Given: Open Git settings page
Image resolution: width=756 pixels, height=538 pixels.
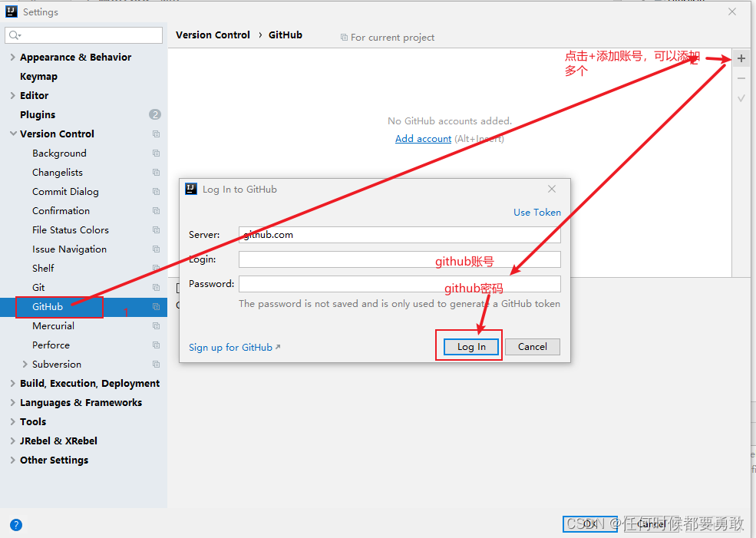Looking at the screenshot, I should pyautogui.click(x=38, y=287).
